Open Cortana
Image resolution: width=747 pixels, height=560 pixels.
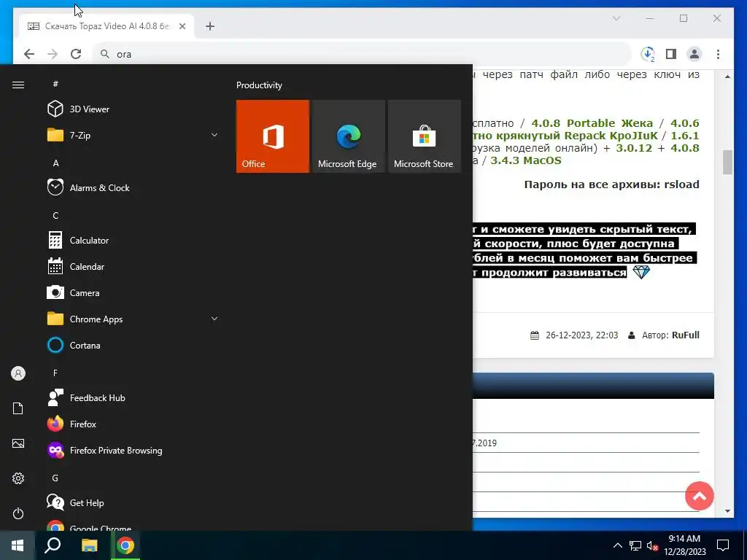[x=133, y=345]
